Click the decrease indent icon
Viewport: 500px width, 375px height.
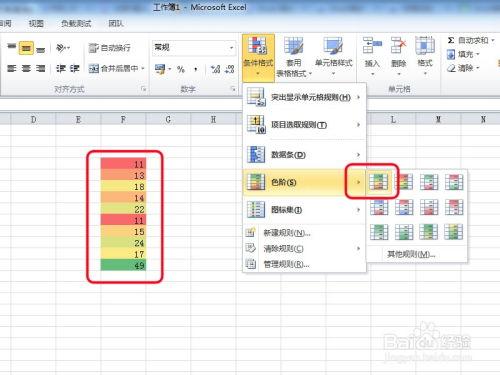click(x=60, y=69)
